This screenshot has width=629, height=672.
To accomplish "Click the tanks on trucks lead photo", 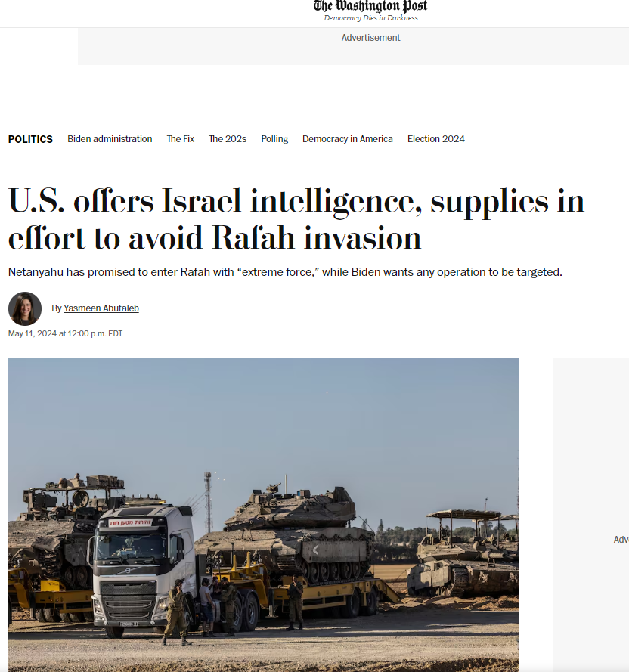I will (263, 515).
